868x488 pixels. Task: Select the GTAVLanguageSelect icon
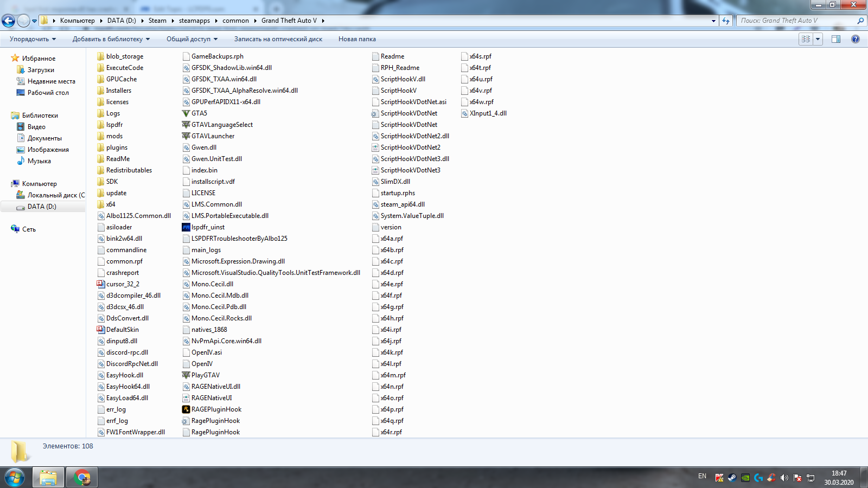tap(186, 125)
